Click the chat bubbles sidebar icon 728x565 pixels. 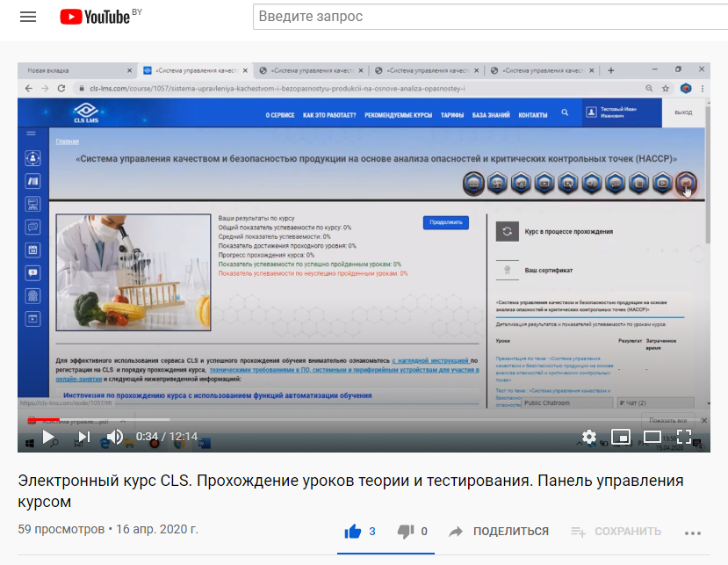(32, 227)
